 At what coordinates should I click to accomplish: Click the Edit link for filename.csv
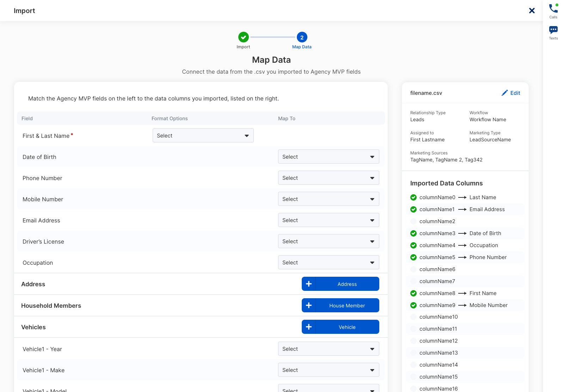(515, 93)
